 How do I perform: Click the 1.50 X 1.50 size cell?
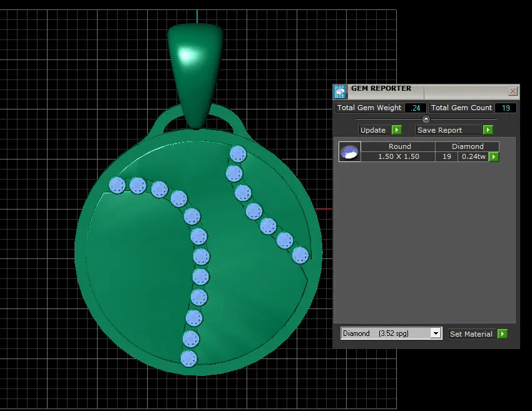click(398, 156)
